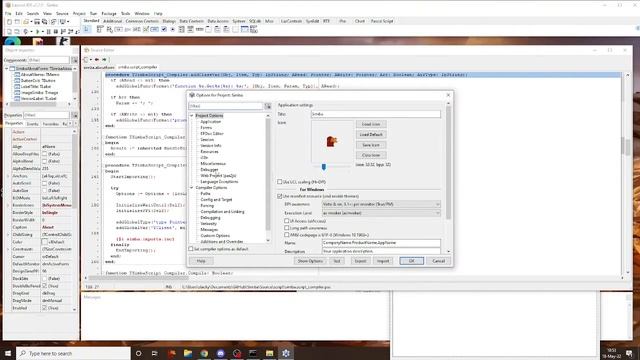640x360 pixels.
Task: Select the TCheckBox palette component
Action: pyautogui.click(x=164, y=29)
